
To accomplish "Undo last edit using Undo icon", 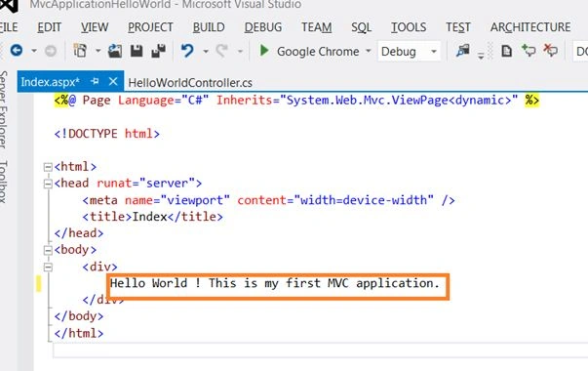I will tap(187, 51).
